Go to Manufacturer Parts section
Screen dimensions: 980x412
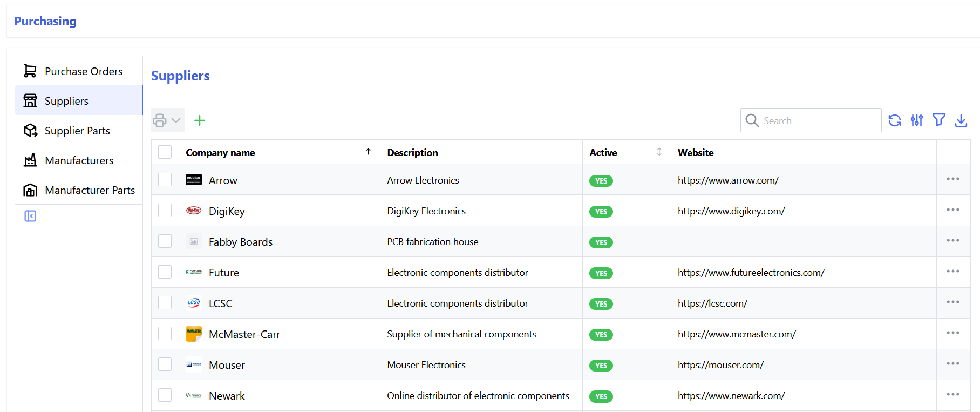point(90,190)
